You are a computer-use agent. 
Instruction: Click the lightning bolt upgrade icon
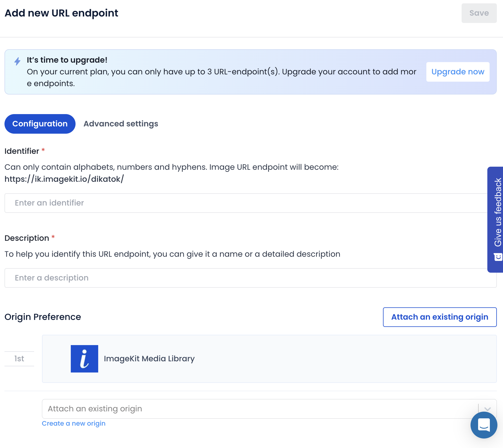(17, 61)
